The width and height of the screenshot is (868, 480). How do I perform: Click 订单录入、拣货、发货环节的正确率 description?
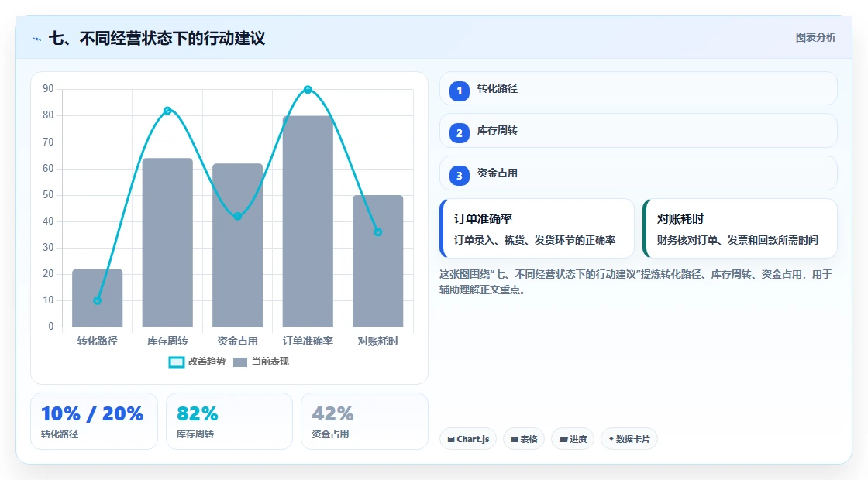[535, 240]
